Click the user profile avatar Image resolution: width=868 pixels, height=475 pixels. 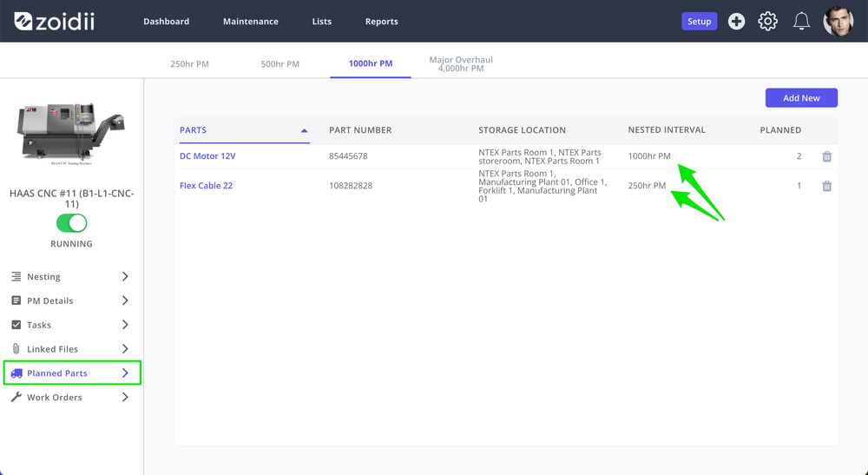(838, 22)
